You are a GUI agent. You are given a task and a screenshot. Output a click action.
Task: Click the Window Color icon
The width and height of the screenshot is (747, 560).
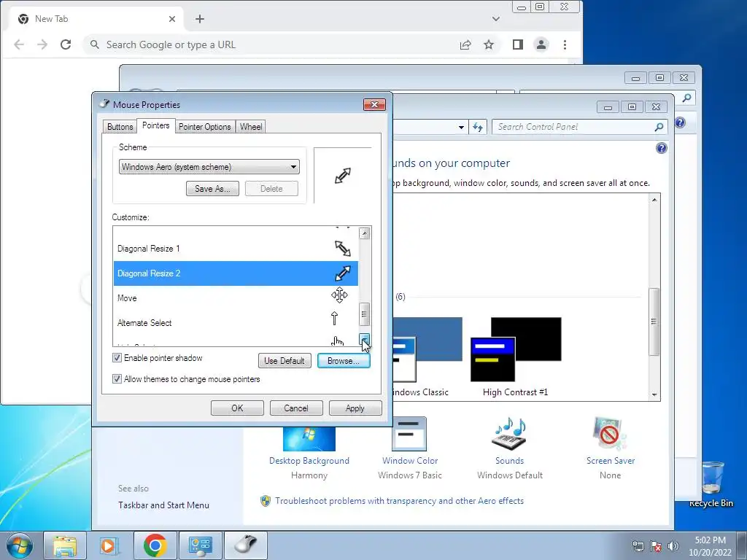[x=409, y=433]
